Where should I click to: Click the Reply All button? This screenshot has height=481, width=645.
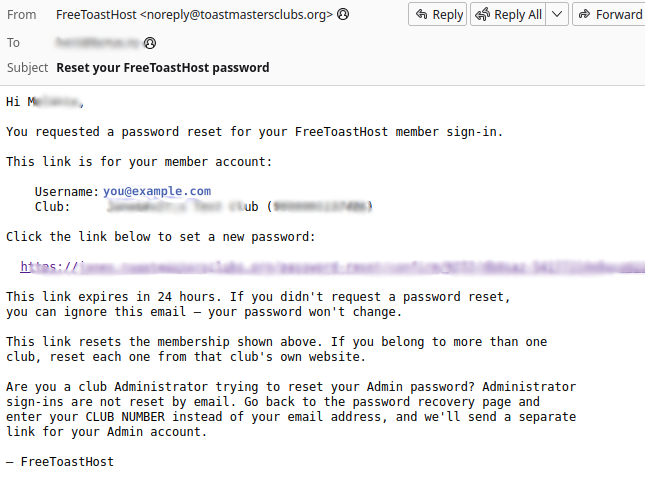coord(508,14)
